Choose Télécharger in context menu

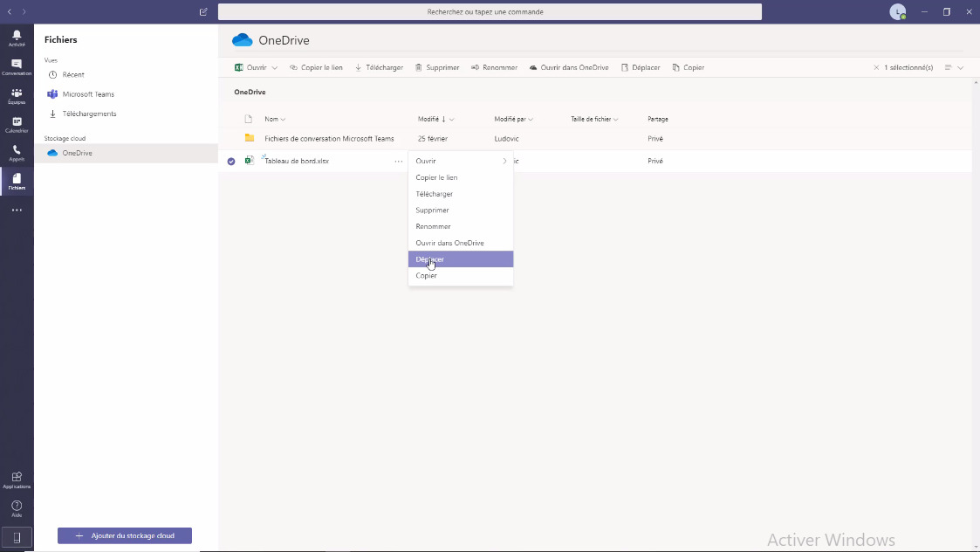click(x=461, y=194)
